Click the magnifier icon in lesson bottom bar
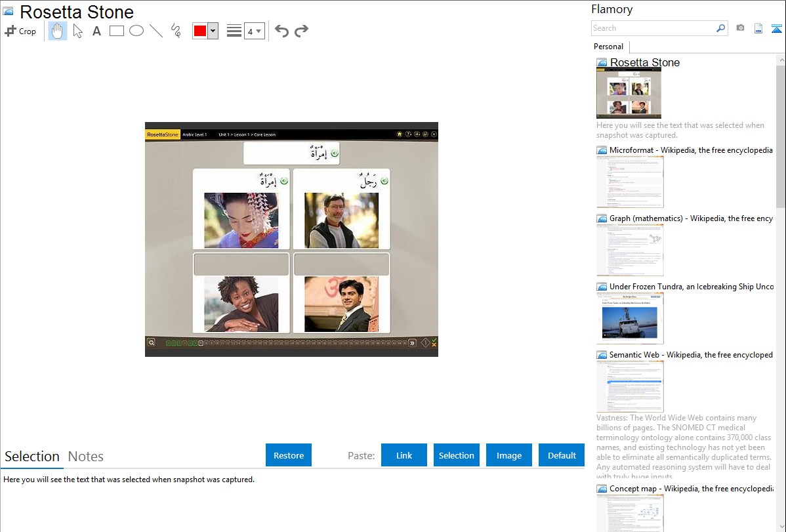Viewport: 786px width, 532px height. point(151,342)
